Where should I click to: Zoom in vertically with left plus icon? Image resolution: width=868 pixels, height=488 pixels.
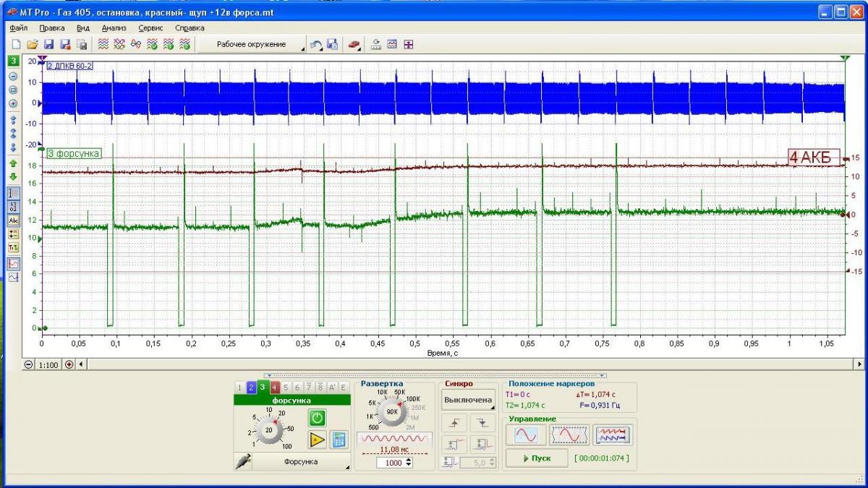13,103
